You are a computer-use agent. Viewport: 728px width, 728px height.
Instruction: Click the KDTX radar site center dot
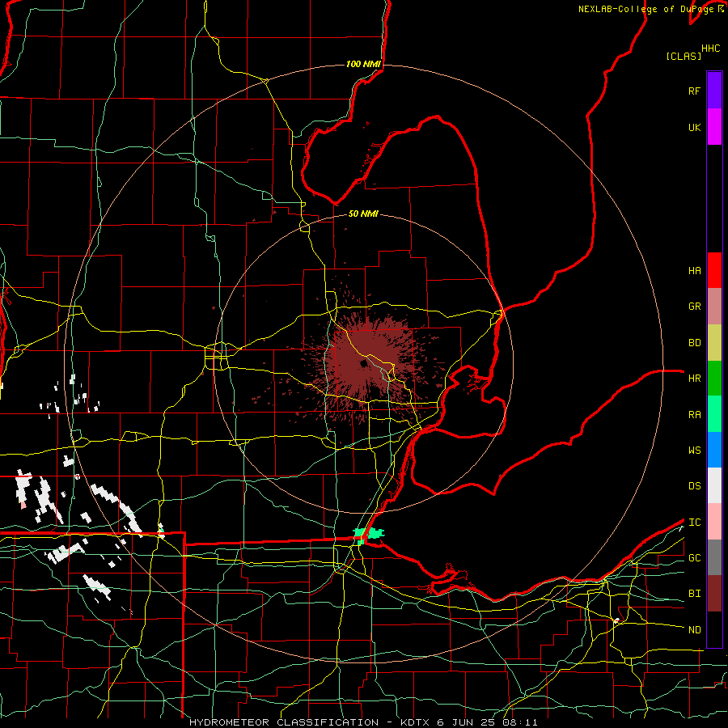(362, 363)
